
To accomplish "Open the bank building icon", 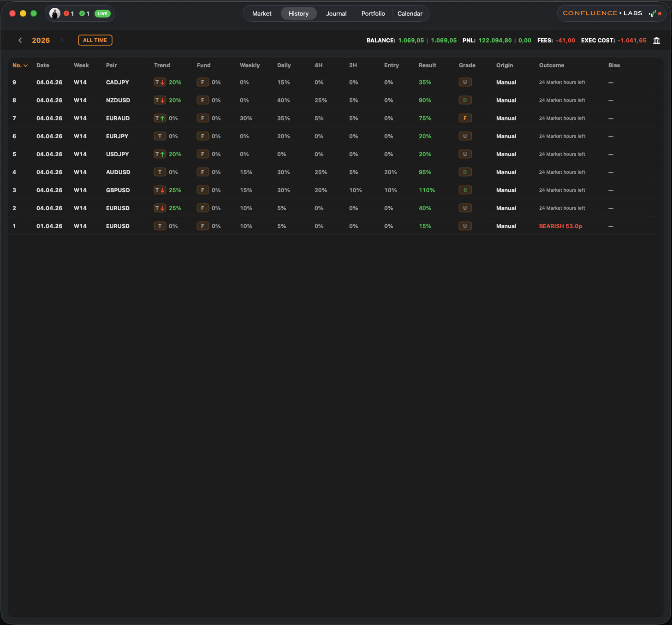I will [657, 41].
